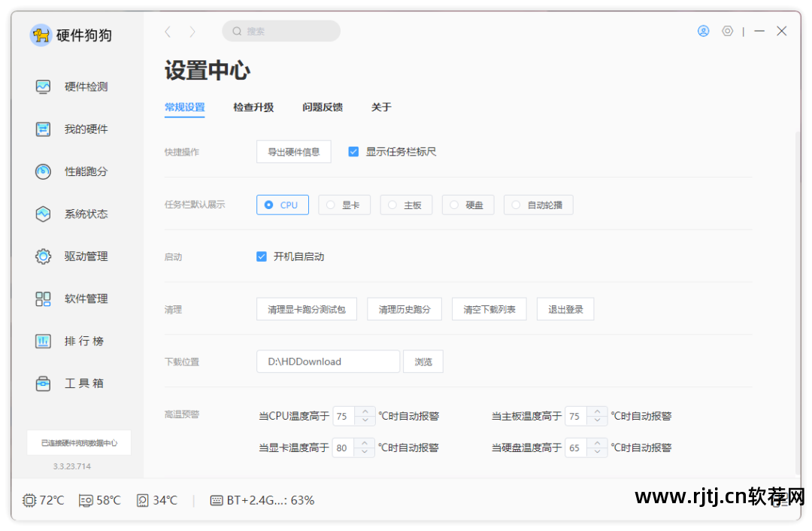
Task: Open the 工具箱 toolbox
Action: coord(85,383)
